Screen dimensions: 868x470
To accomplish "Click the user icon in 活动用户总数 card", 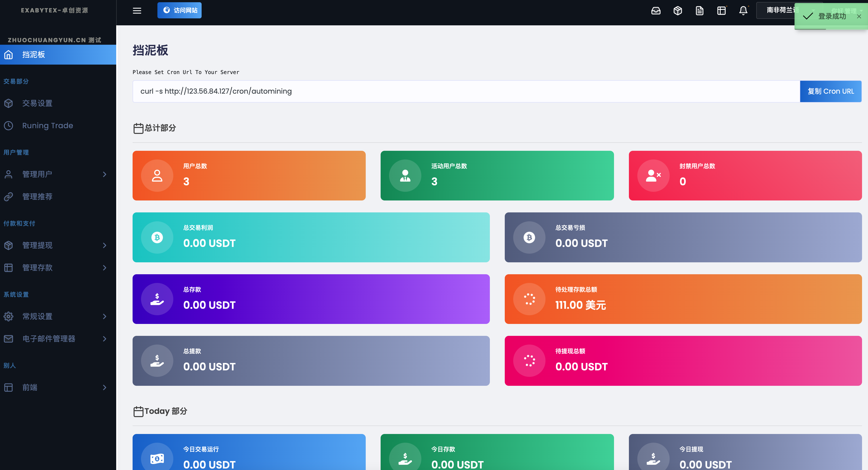I will point(405,176).
